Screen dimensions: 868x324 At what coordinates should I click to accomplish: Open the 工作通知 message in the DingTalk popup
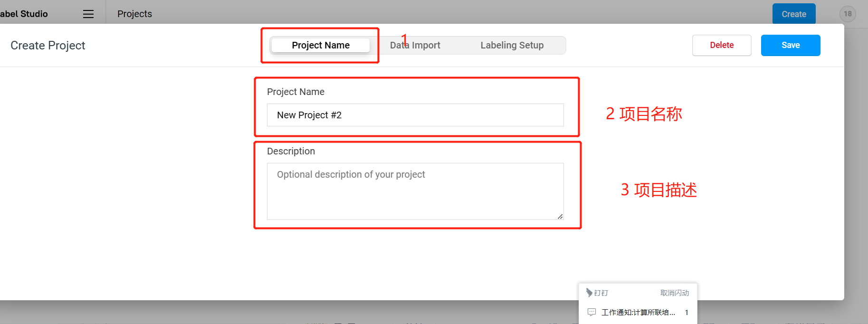[638, 312]
